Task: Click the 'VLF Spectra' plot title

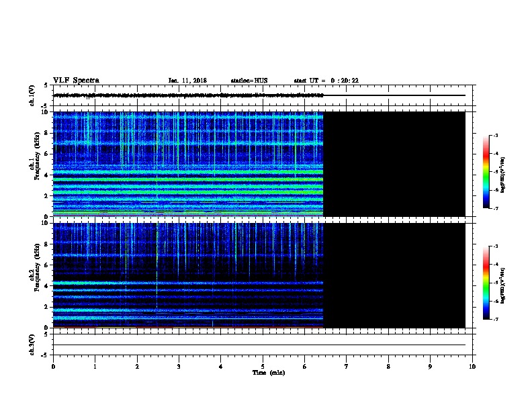Action: click(x=76, y=80)
